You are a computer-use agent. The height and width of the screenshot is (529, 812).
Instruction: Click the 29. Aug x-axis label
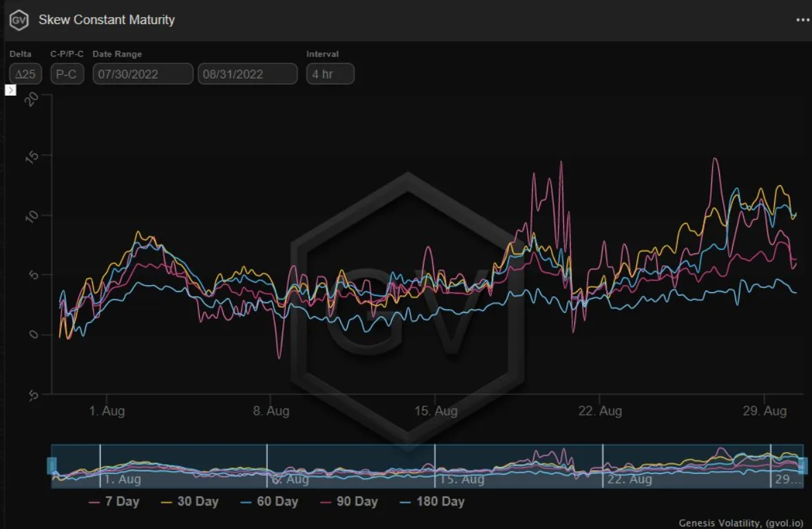[x=764, y=411]
